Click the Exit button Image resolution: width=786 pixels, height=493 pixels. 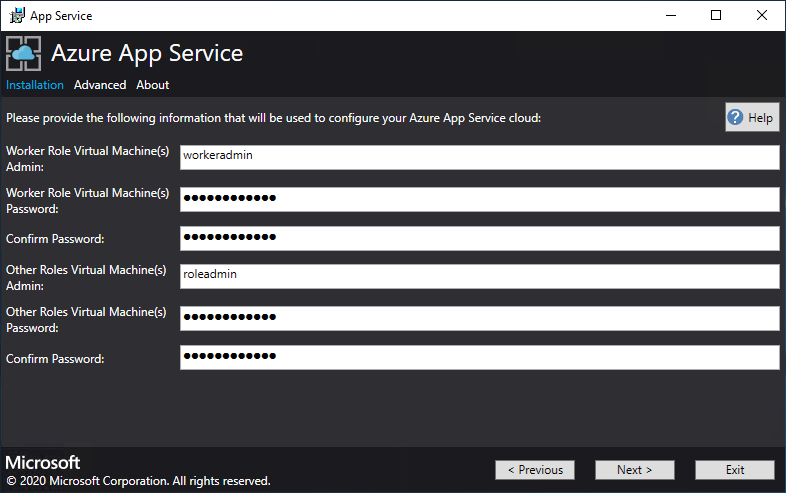coord(735,470)
